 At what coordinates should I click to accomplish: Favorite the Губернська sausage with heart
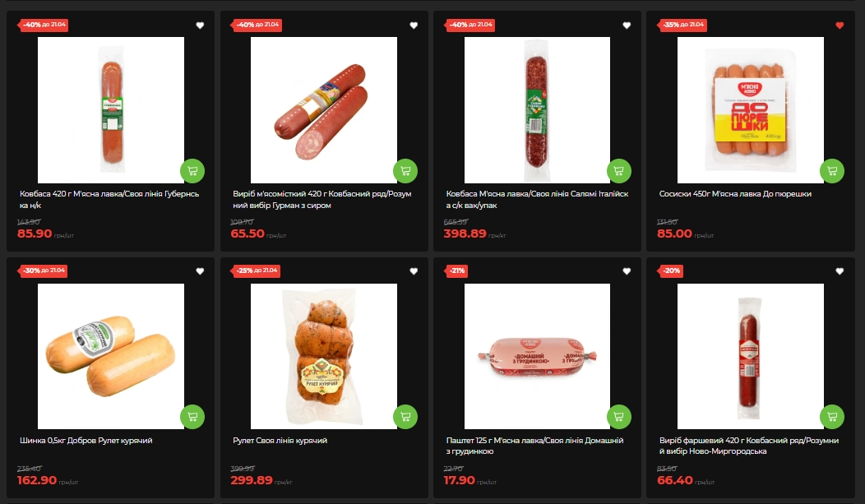click(201, 25)
